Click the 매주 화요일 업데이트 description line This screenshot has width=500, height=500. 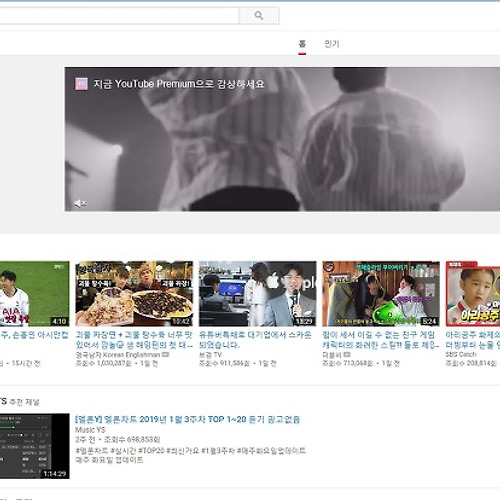[x=109, y=460]
